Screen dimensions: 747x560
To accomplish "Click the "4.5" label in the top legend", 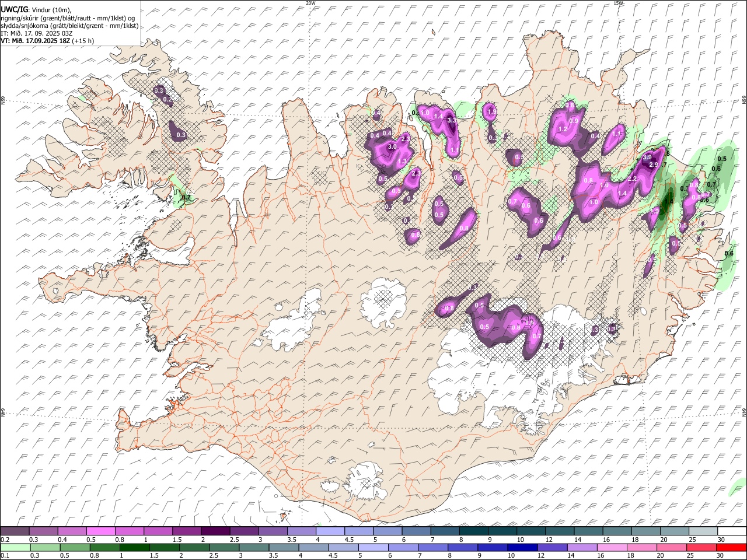I will point(349,540).
